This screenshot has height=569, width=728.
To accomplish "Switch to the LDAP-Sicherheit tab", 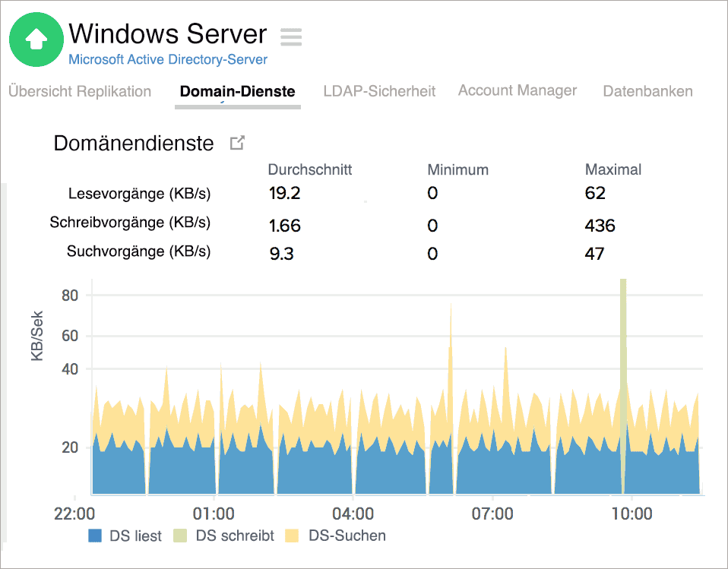I will pos(379,91).
